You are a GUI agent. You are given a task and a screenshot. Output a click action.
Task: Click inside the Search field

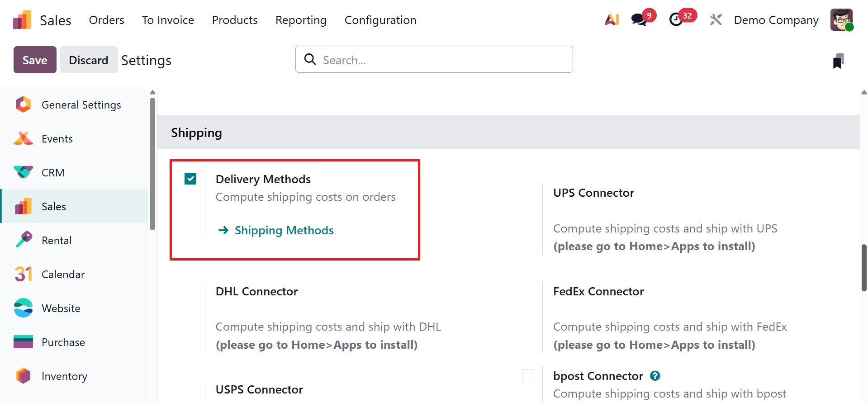(434, 59)
